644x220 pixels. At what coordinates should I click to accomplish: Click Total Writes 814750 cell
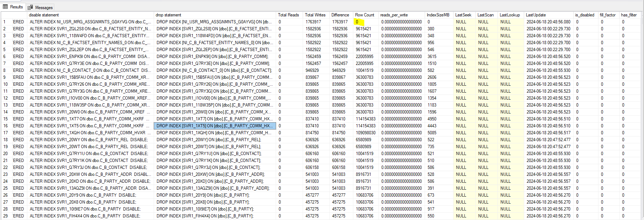[317, 133]
